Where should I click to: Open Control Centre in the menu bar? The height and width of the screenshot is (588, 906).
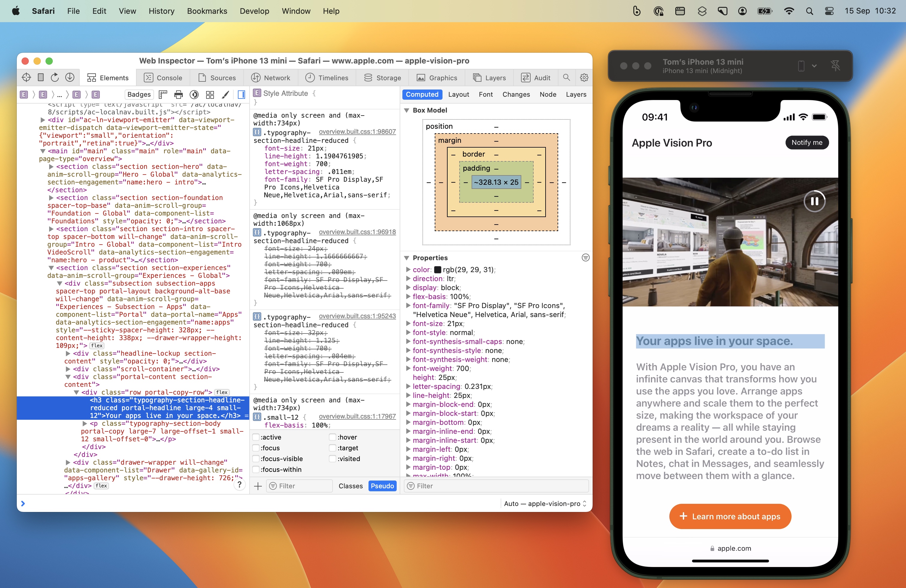(x=829, y=11)
